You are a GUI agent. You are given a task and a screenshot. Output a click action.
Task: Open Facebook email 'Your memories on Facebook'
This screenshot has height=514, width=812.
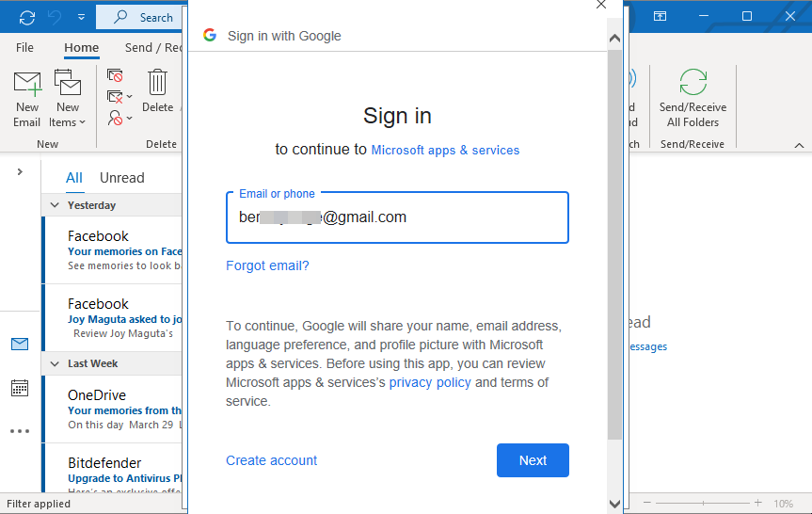112,250
